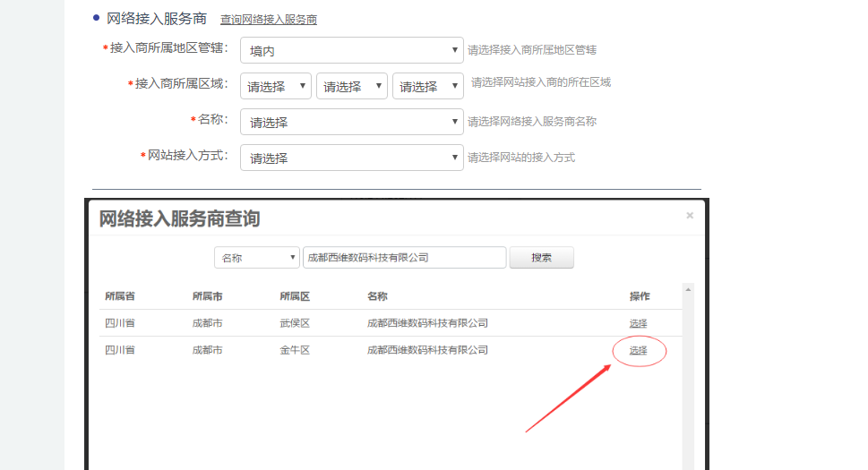
Task: Click the 所属市 column header
Action: point(207,296)
